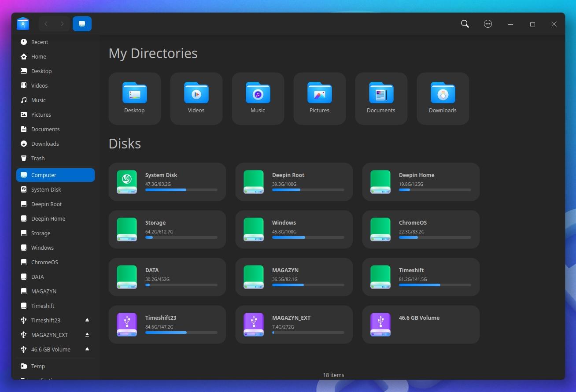
Task: Open Downloads in the sidebar
Action: coord(55,144)
